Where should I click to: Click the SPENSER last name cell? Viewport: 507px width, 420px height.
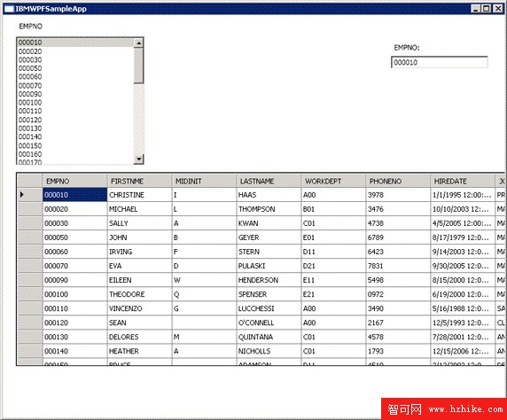(x=269, y=294)
